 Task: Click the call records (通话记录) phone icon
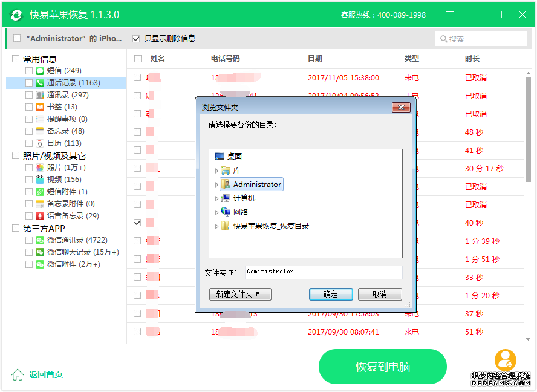[40, 83]
